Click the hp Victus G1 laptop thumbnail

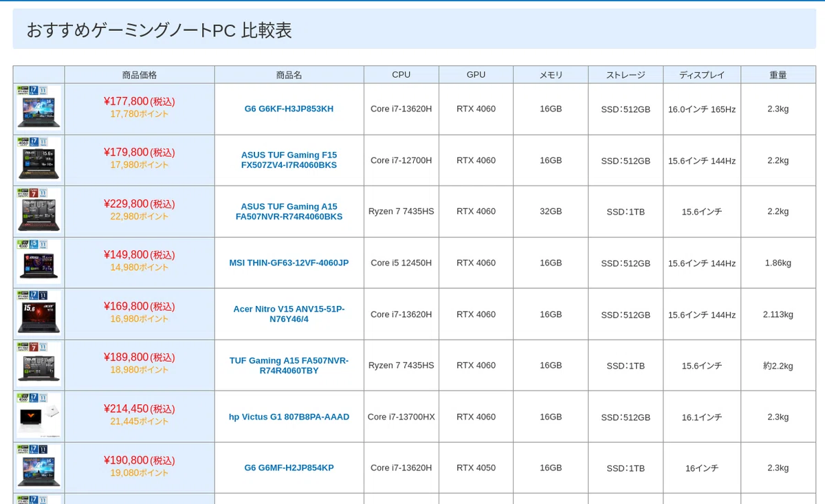(x=38, y=417)
